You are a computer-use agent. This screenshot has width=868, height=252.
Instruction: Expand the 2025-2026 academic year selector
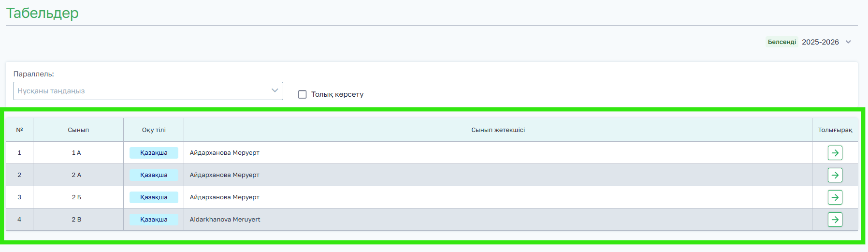(x=820, y=42)
